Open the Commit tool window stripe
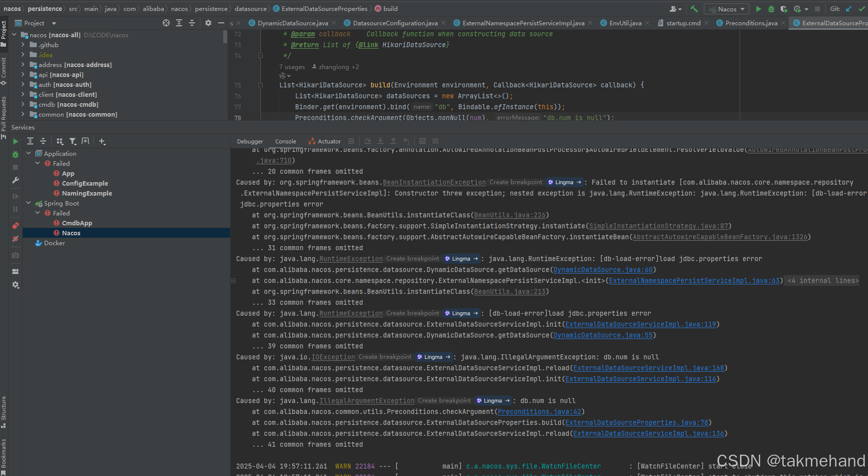The height and width of the screenshot is (476, 868). (x=3, y=70)
